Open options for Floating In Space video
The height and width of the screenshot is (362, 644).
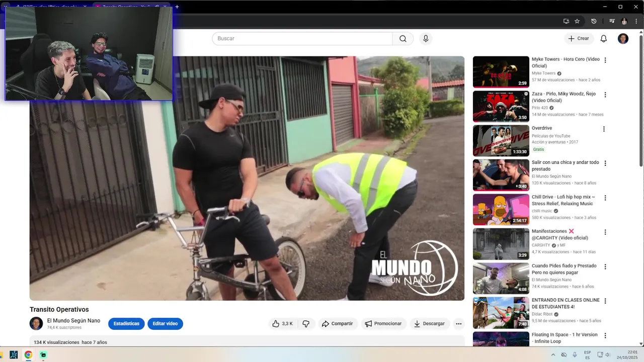[x=605, y=335]
